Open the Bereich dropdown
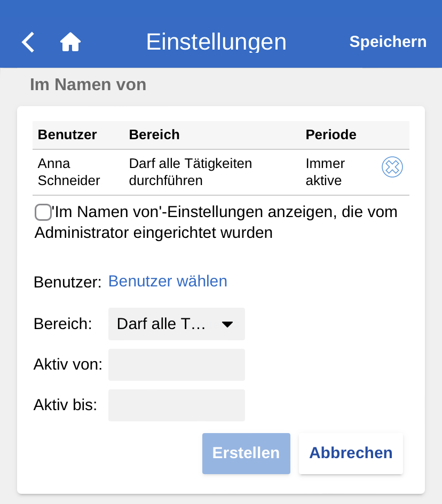This screenshot has height=504, width=442. 176,324
